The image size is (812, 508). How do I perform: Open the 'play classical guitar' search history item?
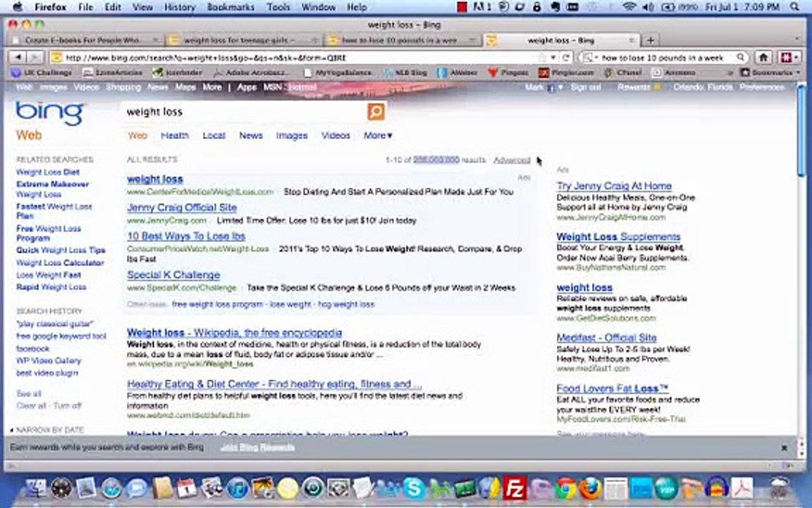[55, 323]
